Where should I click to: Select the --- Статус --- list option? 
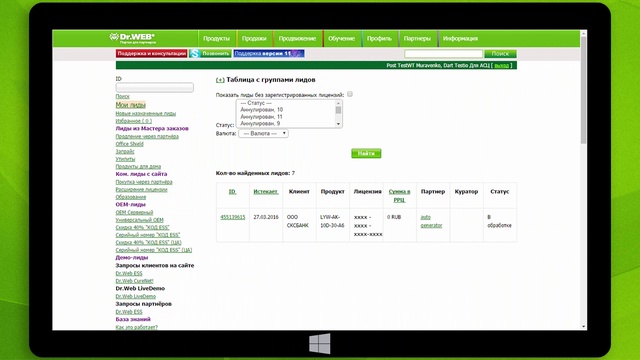coord(256,103)
